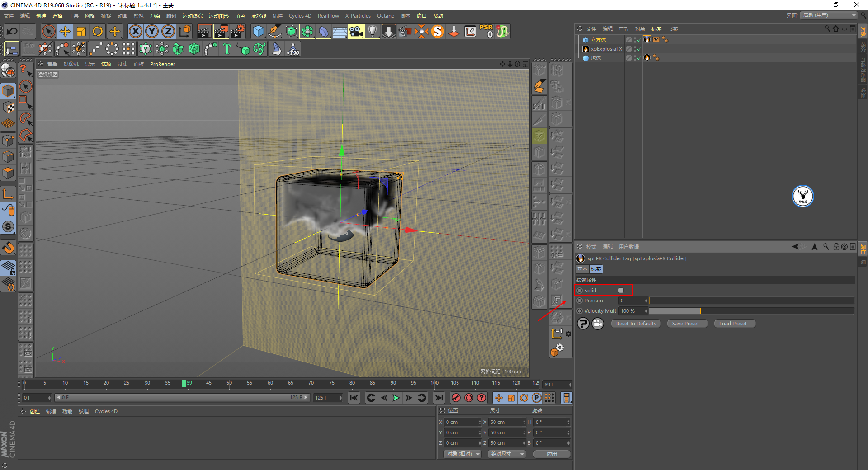Toggle the enable checkmark for 立方体
This screenshot has height=470, width=868.
639,40
